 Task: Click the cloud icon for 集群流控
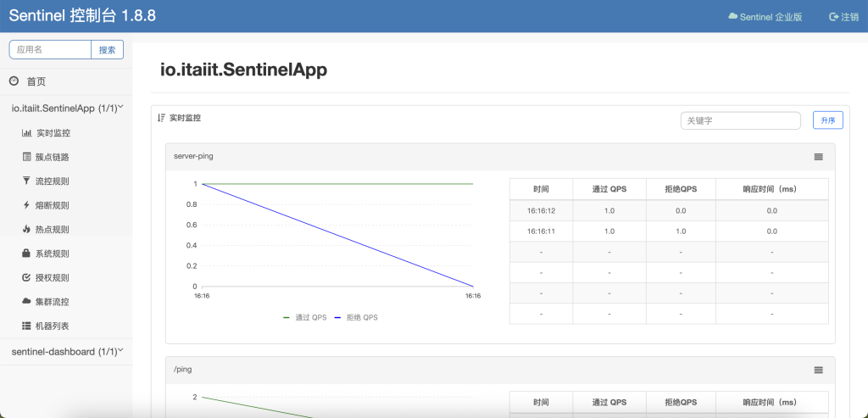tap(26, 302)
